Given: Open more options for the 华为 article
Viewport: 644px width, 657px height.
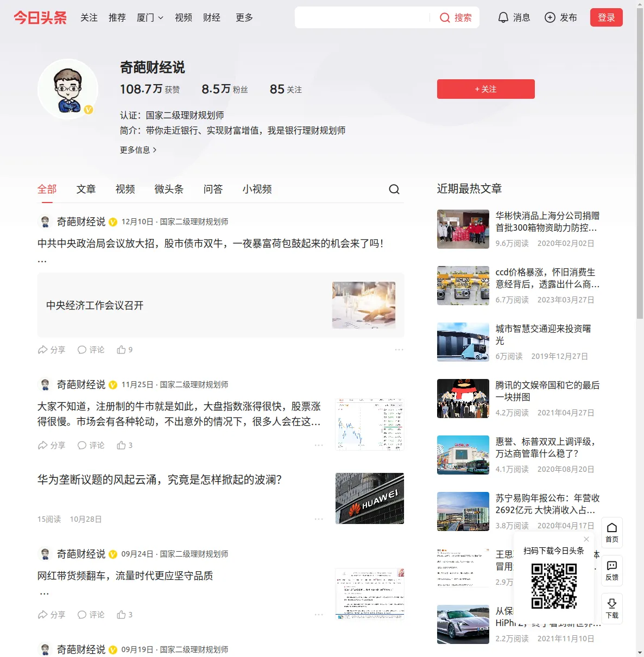Looking at the screenshot, I should click(x=319, y=519).
